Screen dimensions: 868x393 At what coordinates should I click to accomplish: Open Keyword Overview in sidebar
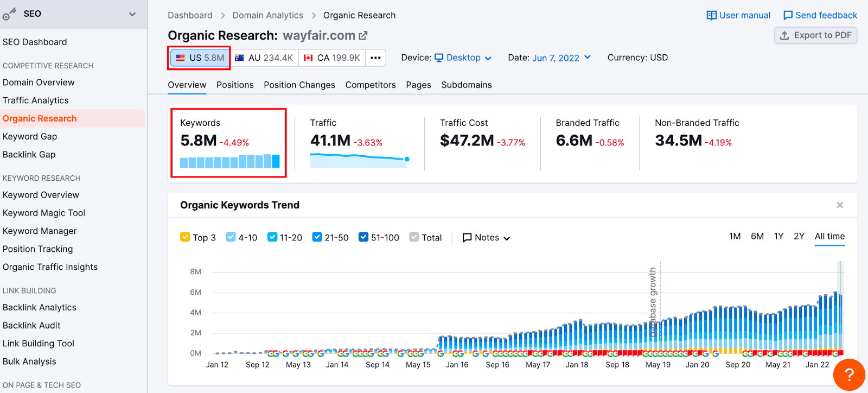click(41, 195)
